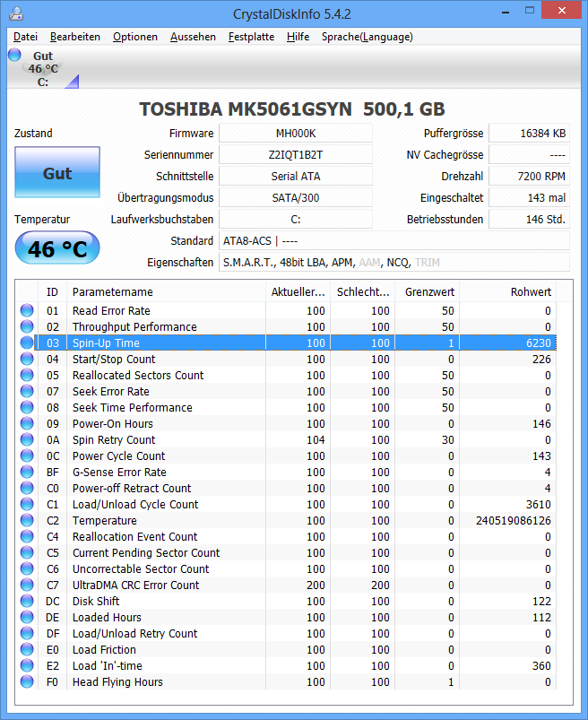Click status orb for Seek Time Performance
The width and height of the screenshot is (588, 720).
[27, 407]
